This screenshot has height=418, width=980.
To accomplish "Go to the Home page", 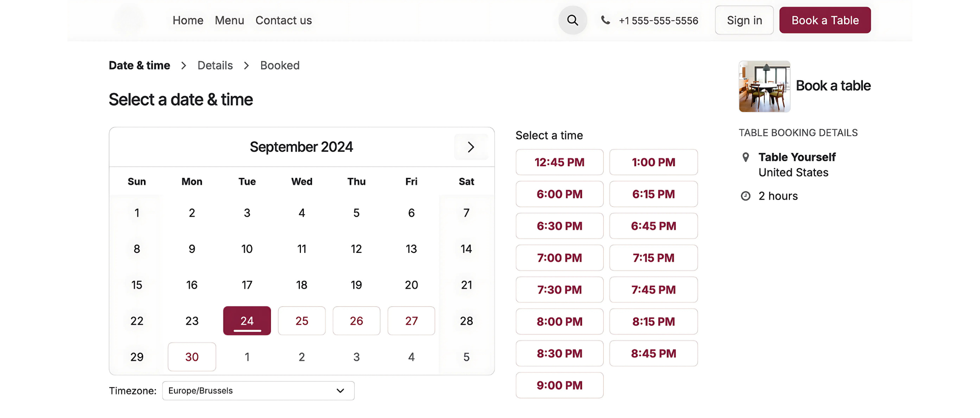I will click(188, 21).
